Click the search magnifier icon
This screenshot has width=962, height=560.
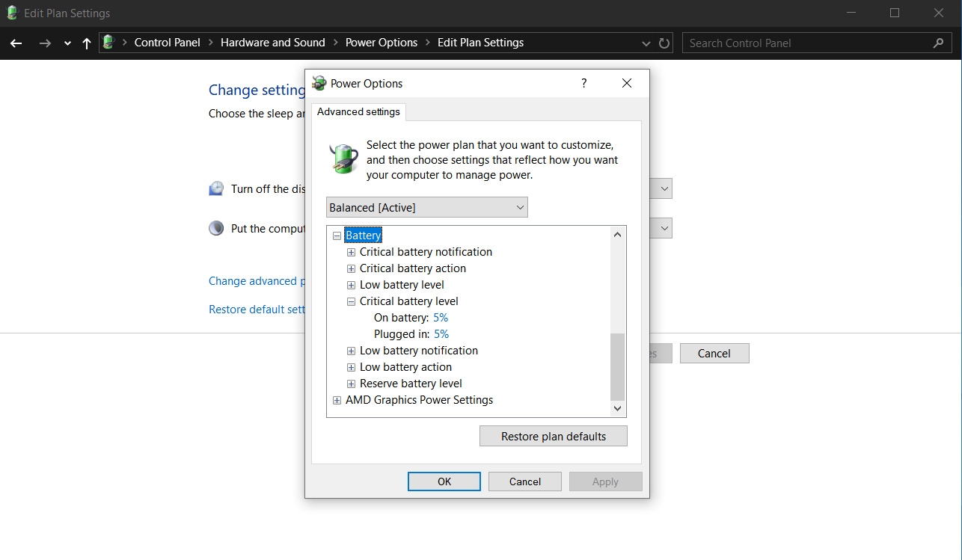938,43
